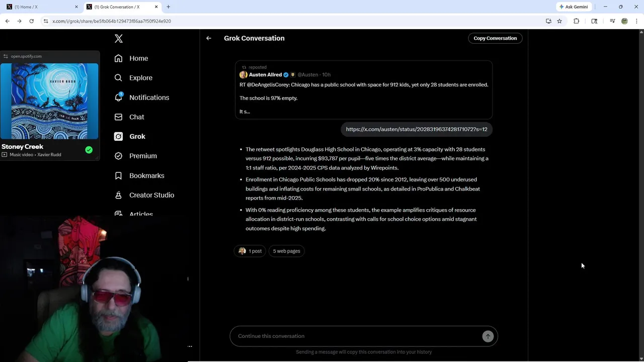Click the green checkmark on Spotify widget
The image size is (644, 362).
coord(89,150)
